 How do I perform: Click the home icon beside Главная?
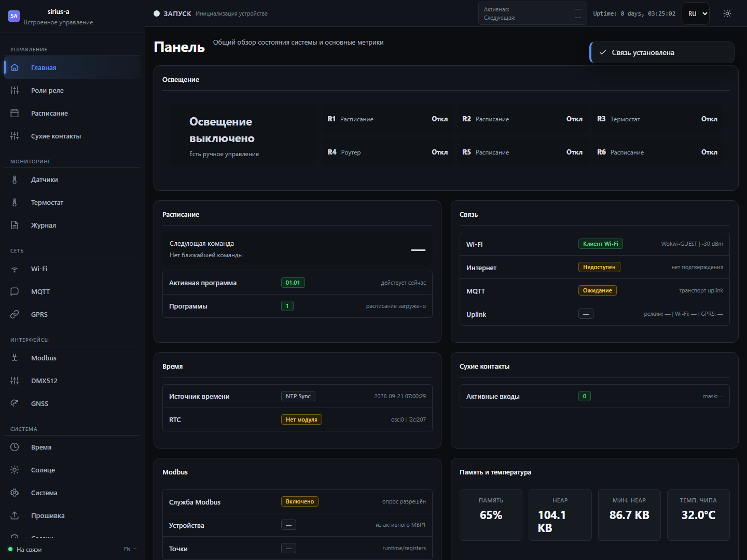pyautogui.click(x=15, y=67)
